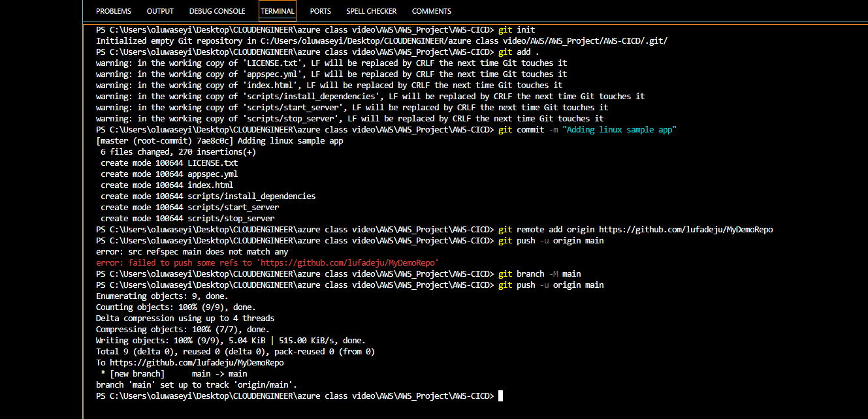Click the 'git init' command text
Image resolution: width=868 pixels, height=419 pixels.
[x=517, y=30]
